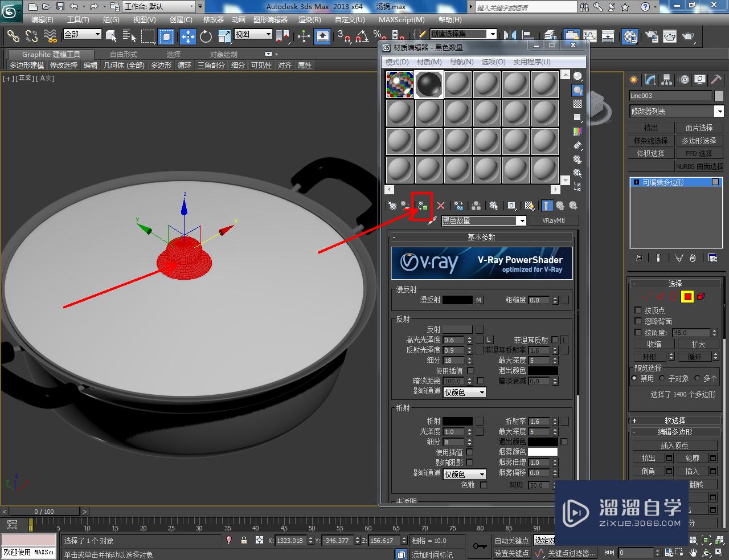This screenshot has width=729, height=560.
Task: Open refraction Affect channels dropdown
Action: point(464,474)
